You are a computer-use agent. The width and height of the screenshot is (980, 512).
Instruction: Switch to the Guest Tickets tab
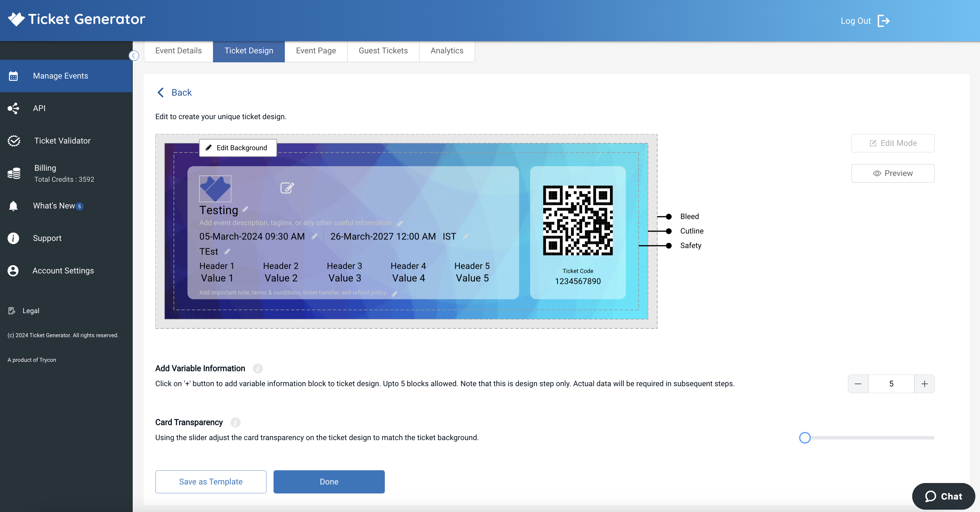(x=383, y=51)
